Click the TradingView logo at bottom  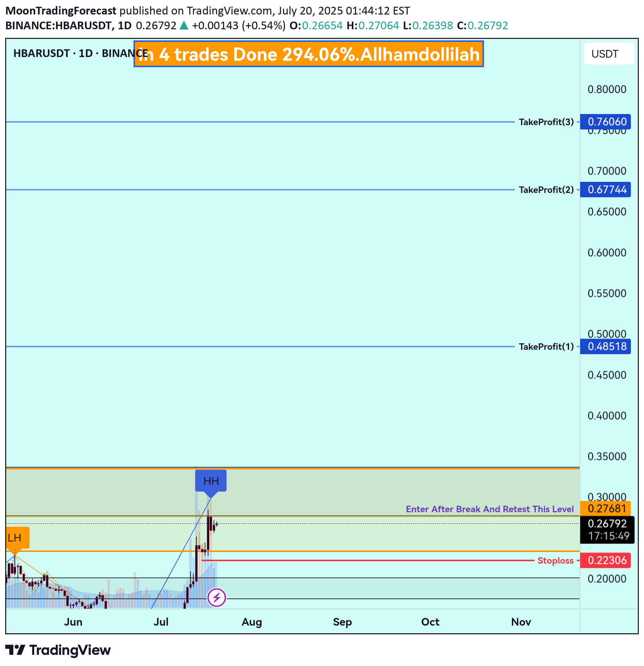coord(58,650)
